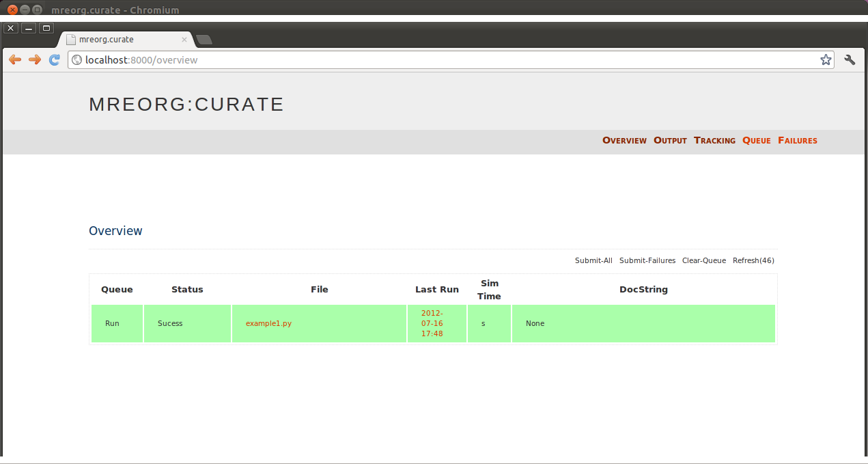The height and width of the screenshot is (464, 868).
Task: Open the Output navigation link
Action: coord(670,140)
